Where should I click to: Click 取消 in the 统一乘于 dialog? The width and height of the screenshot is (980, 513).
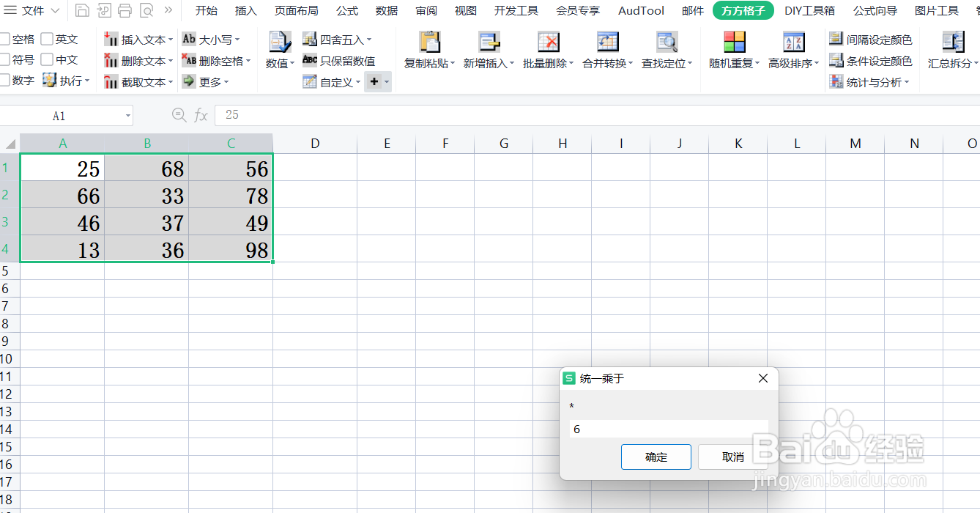733,457
